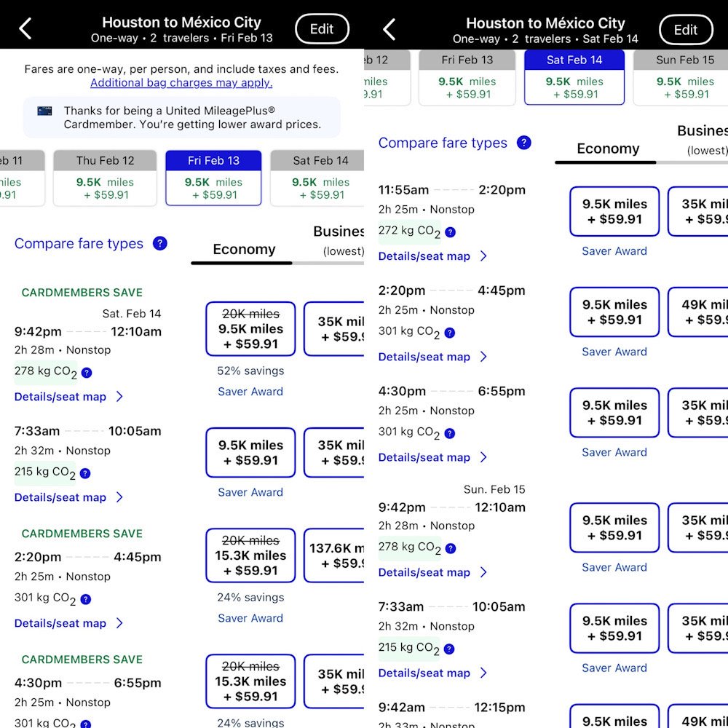The height and width of the screenshot is (728, 728).
Task: Expand the Details/seat map chevron for the 11:55am flight
Action: [483, 256]
